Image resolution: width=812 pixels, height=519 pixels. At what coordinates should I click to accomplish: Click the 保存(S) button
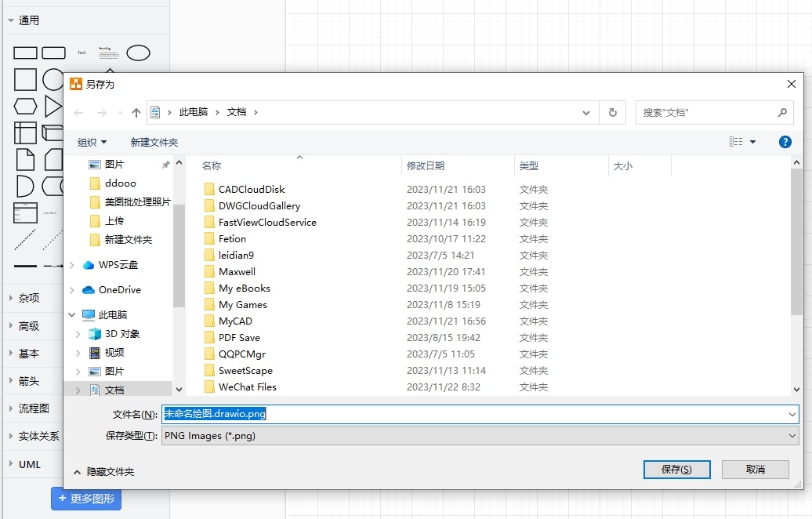(x=676, y=469)
